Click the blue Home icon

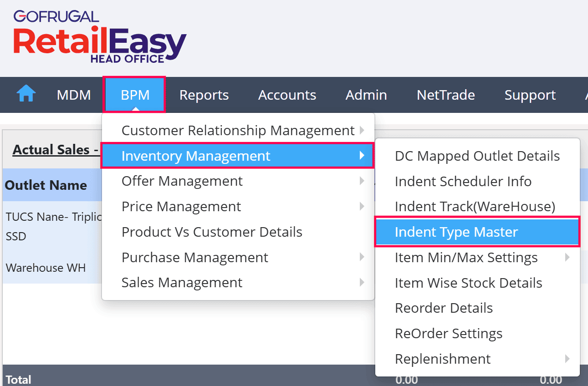pos(26,94)
